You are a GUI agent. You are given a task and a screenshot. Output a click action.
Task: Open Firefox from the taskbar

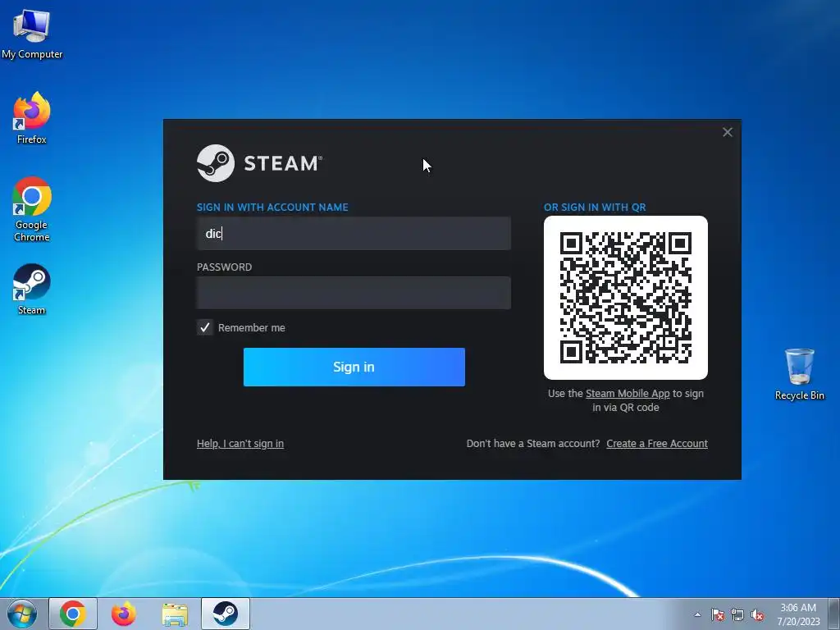pyautogui.click(x=123, y=614)
